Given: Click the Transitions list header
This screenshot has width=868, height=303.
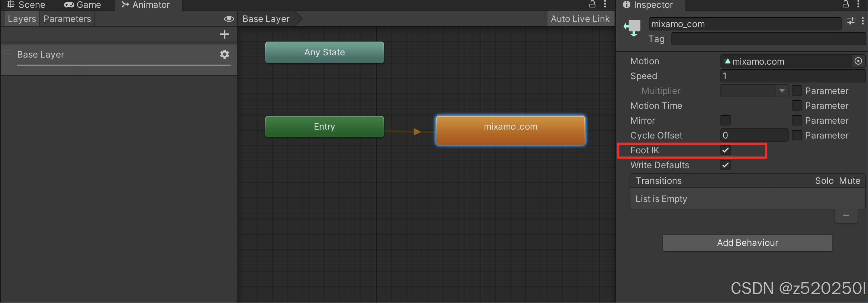Looking at the screenshot, I should (x=748, y=181).
